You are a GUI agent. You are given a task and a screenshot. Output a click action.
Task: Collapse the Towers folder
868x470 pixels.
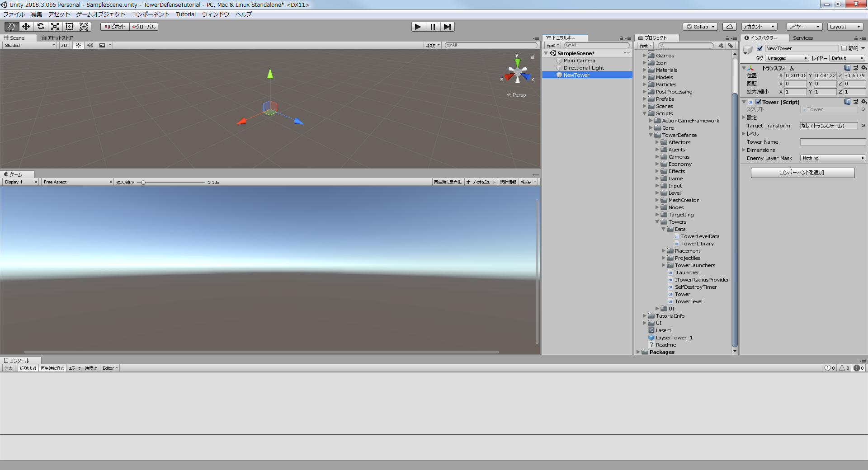tap(657, 222)
